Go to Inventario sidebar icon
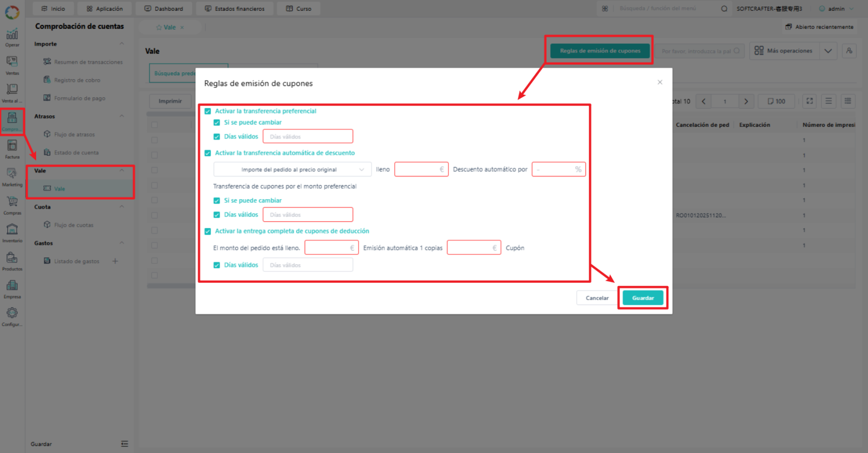 click(12, 233)
